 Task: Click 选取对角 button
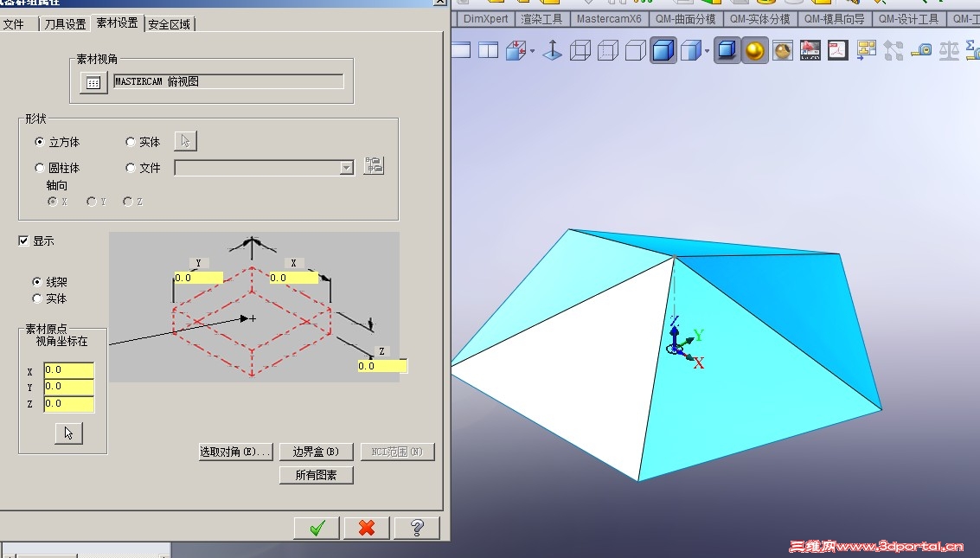235,452
